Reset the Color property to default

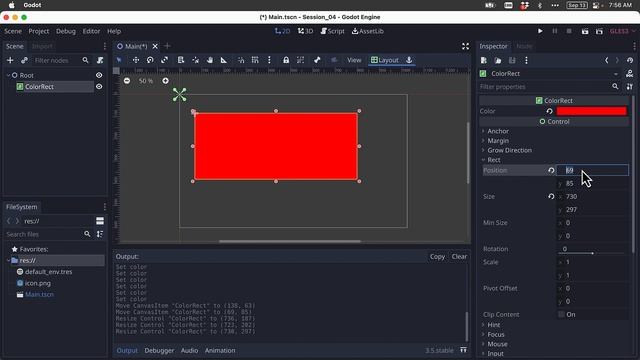point(549,111)
